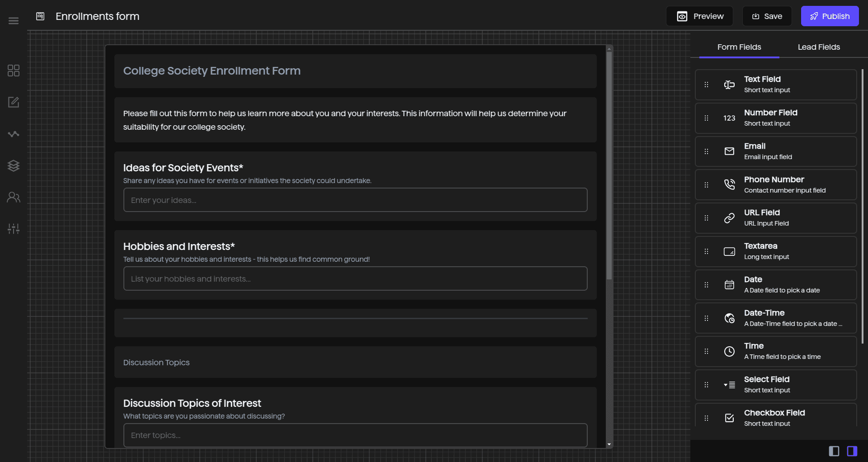Open the form Preview
Image resolution: width=868 pixels, height=462 pixels.
click(x=699, y=16)
